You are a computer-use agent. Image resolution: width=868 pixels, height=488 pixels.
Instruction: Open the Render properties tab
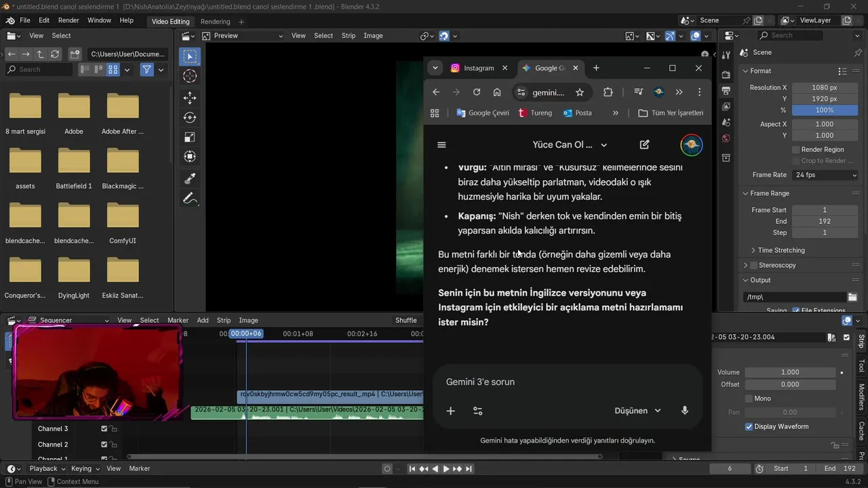point(726,74)
